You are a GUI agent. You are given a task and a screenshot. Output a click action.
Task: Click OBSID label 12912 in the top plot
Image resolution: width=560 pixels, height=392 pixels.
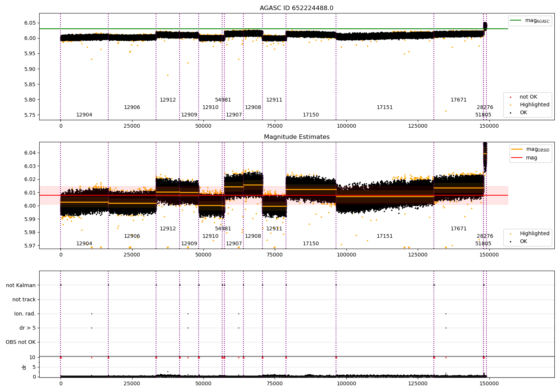click(x=168, y=100)
